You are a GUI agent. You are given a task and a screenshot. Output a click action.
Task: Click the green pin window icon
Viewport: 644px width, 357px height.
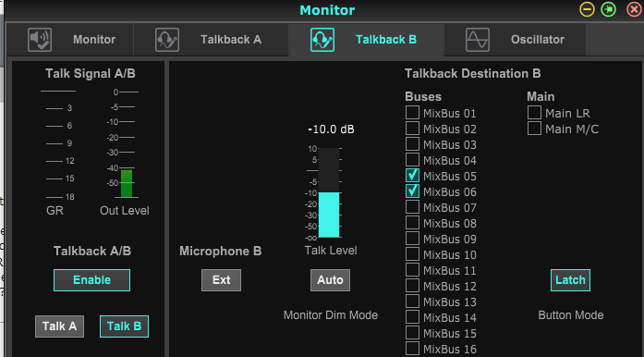point(609,9)
